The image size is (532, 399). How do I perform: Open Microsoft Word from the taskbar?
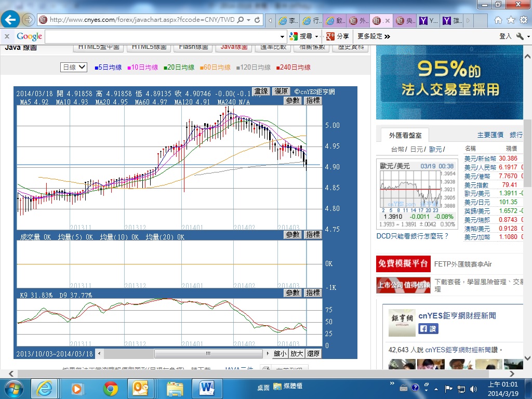207,389
